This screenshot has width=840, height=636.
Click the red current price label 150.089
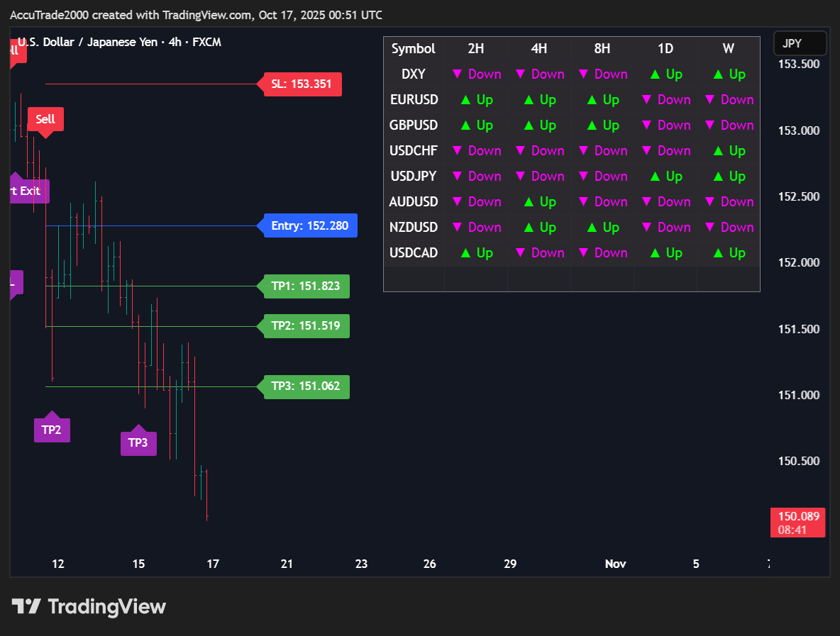[798, 523]
